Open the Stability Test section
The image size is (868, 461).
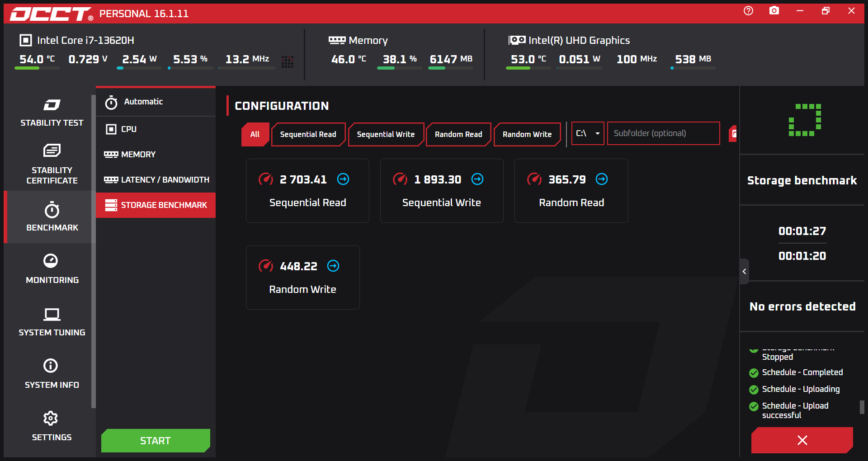[x=52, y=113]
